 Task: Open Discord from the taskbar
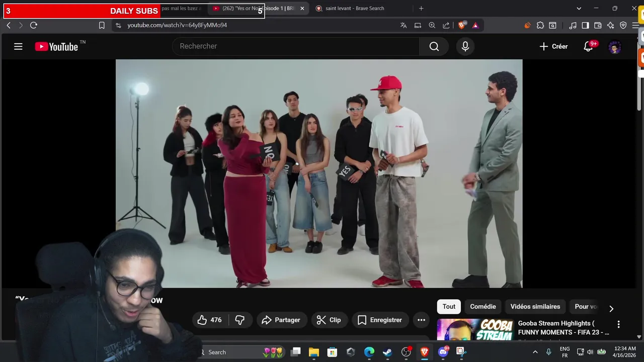coord(443,352)
